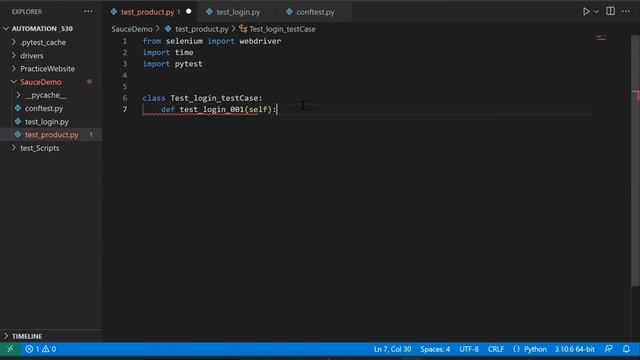Switch to test_login.py tab

(238, 12)
